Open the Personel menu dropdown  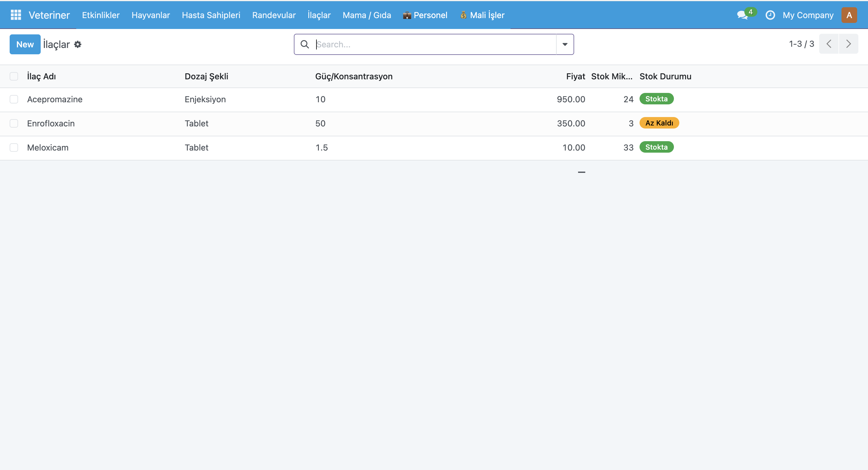(x=425, y=15)
